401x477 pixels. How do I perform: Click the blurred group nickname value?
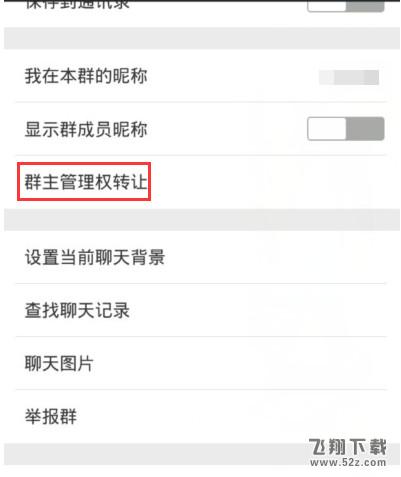[349, 77]
